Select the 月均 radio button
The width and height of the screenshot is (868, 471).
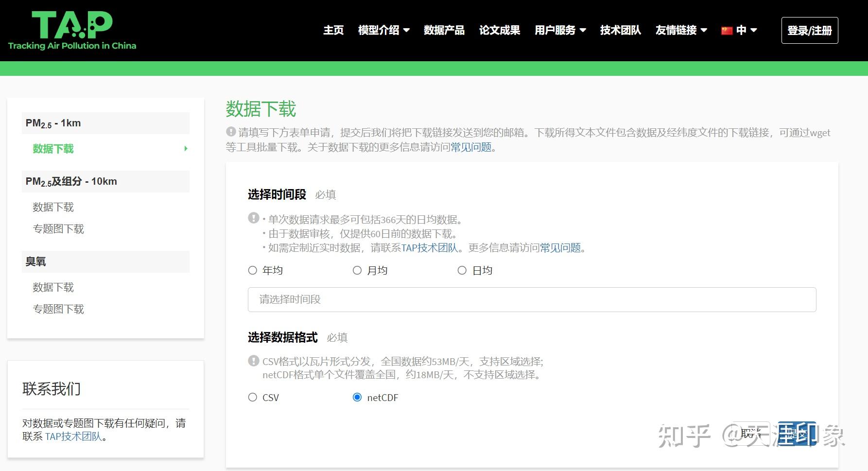click(x=357, y=270)
